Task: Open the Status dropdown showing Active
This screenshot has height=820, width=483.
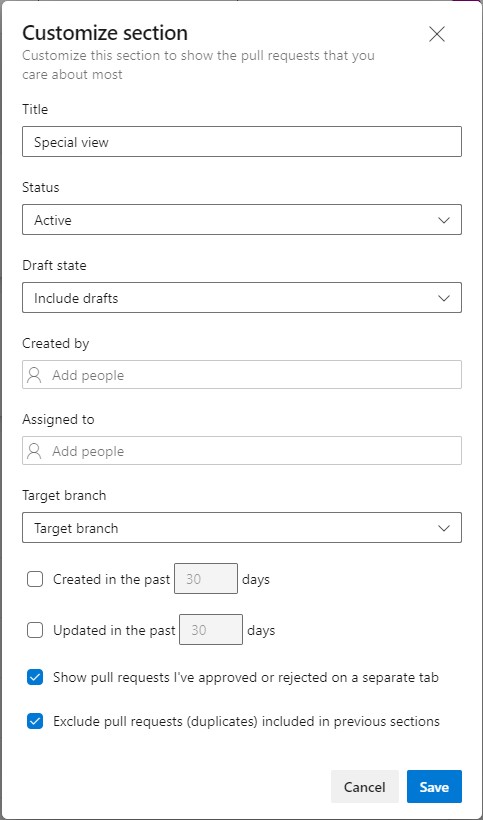Action: [x=242, y=220]
